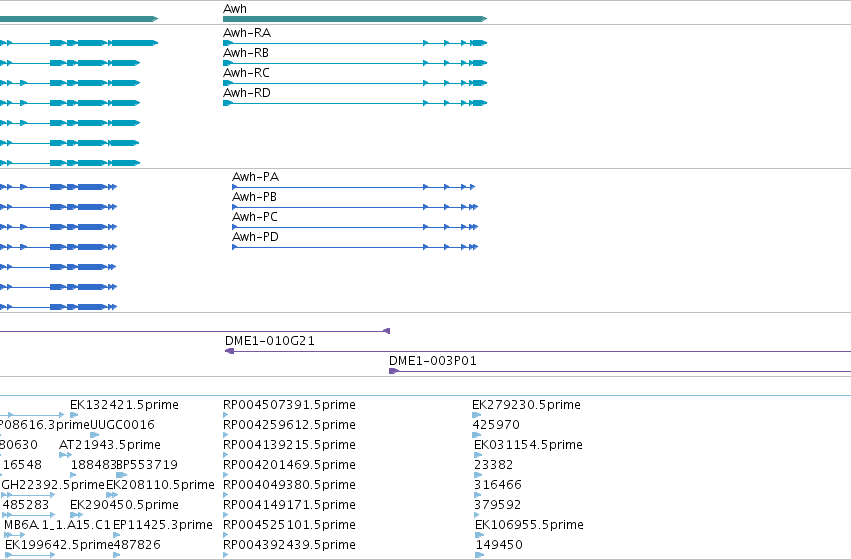Select EST RP004201469.5prime
The height and width of the screenshot is (560, 851).
[x=289, y=465]
